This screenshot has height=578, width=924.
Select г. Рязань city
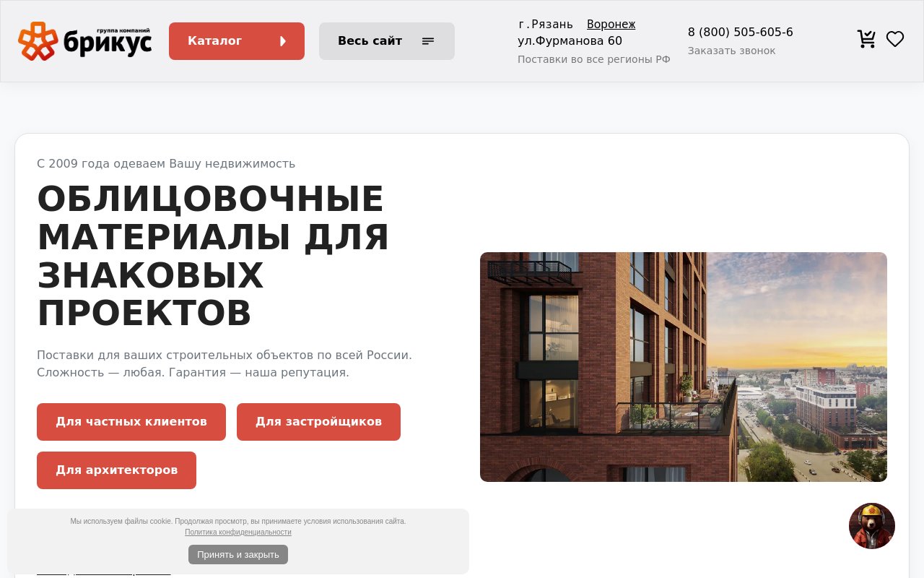tap(546, 24)
